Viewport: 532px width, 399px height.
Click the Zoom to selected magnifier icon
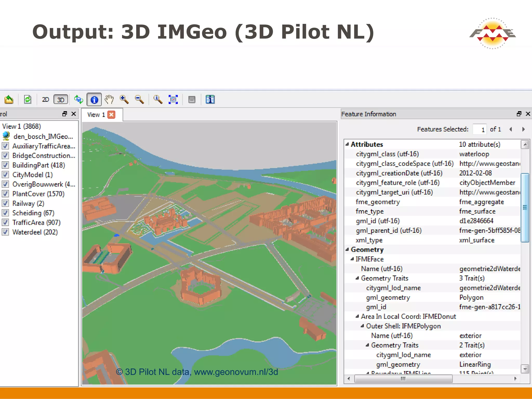point(158,99)
